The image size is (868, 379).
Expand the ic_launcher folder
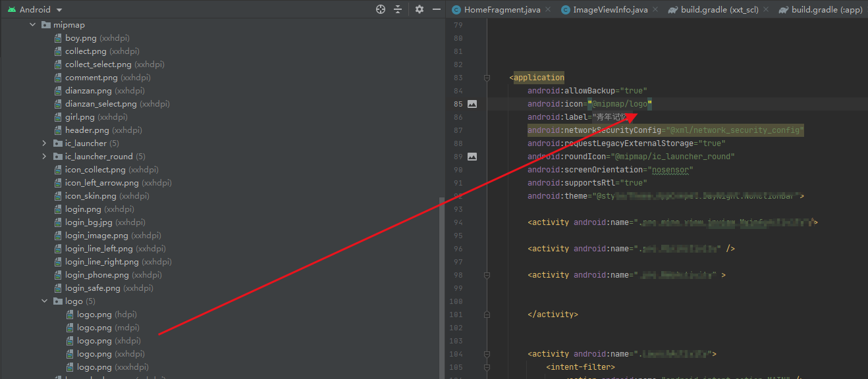tap(44, 143)
